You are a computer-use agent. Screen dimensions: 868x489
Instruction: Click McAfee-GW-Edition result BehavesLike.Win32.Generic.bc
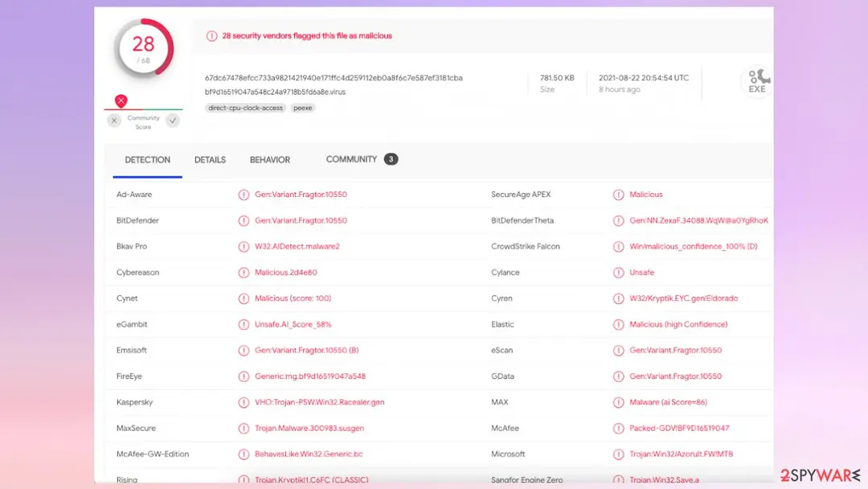click(x=309, y=454)
